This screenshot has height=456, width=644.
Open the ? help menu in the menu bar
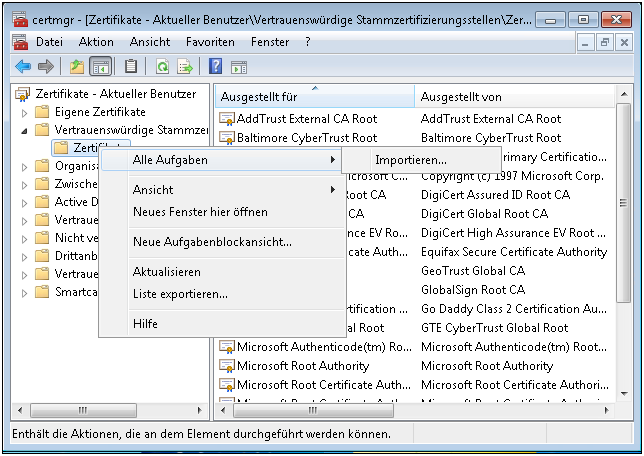coord(308,42)
